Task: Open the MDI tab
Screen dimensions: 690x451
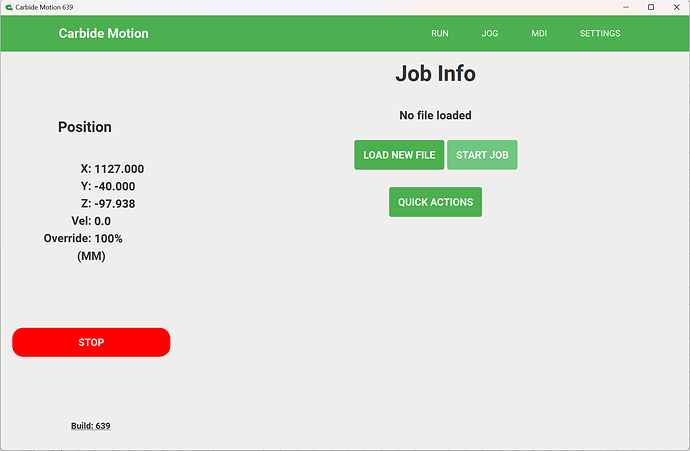Action: point(539,33)
